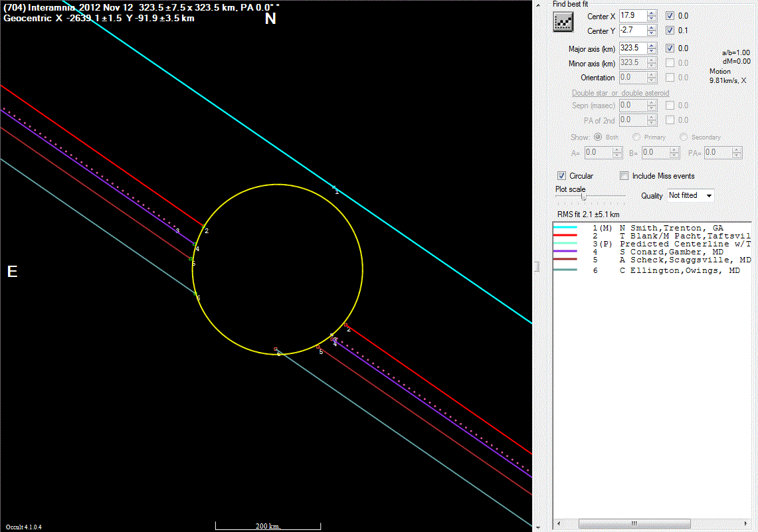The width and height of the screenshot is (758, 532).
Task: Enable Include Miss events
Action: pyautogui.click(x=624, y=176)
